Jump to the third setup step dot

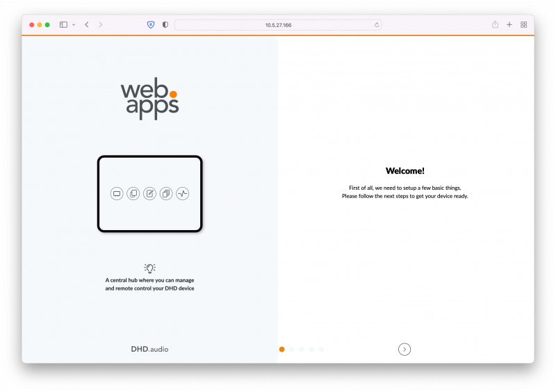pyautogui.click(x=302, y=349)
